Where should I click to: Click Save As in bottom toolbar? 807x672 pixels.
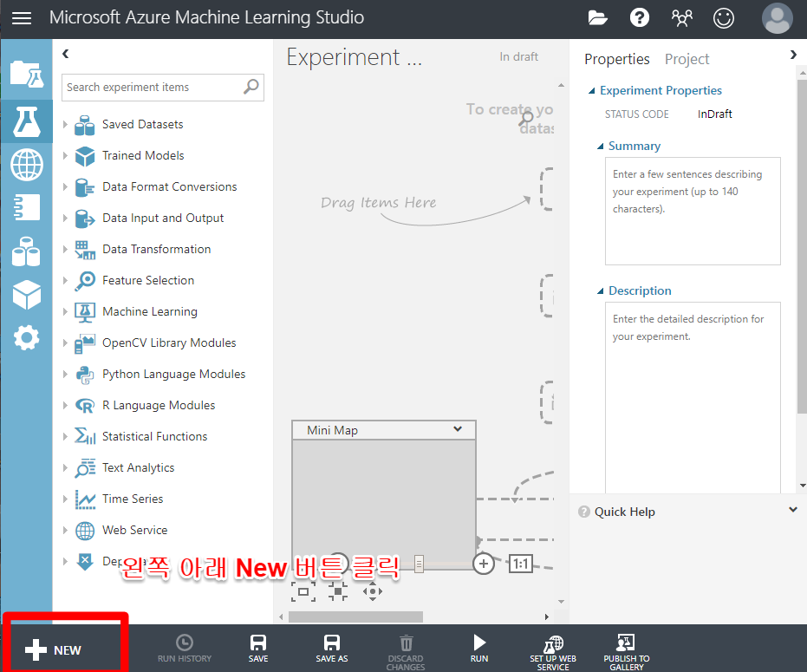click(x=331, y=649)
